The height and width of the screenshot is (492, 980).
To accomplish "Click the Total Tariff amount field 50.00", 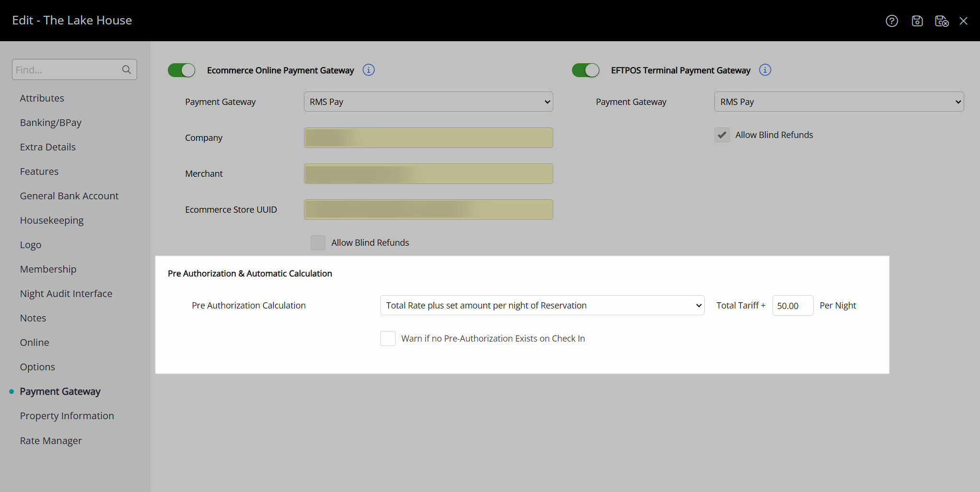I will click(793, 305).
